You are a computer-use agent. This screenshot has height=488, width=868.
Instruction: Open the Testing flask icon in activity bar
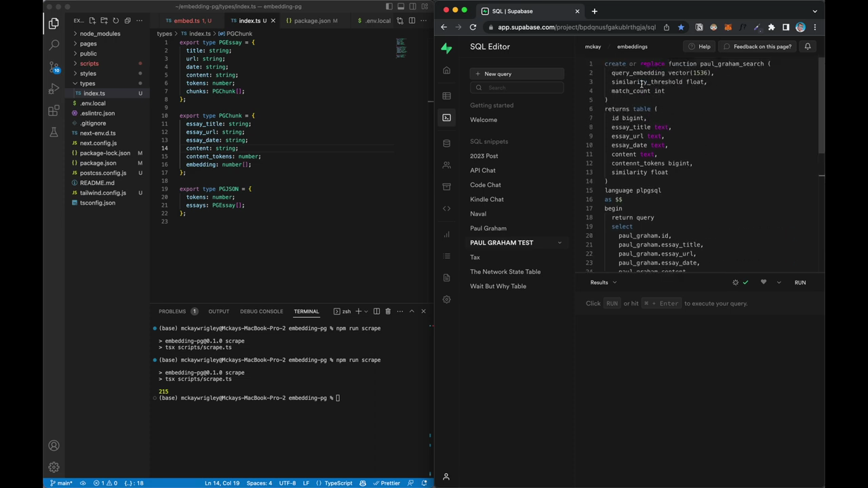54,132
